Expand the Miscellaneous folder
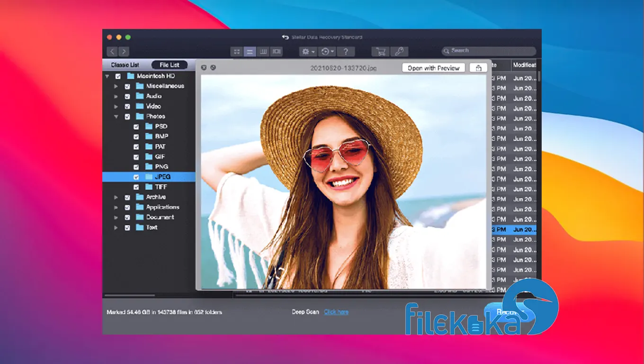Image resolution: width=644 pixels, height=364 pixels. tap(116, 86)
